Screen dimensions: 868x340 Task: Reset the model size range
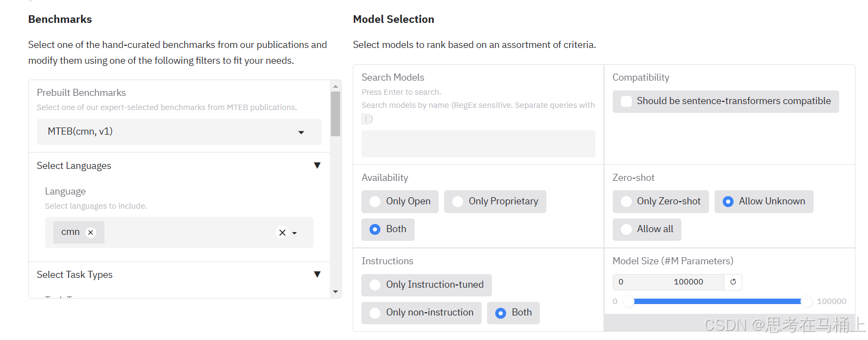point(733,282)
